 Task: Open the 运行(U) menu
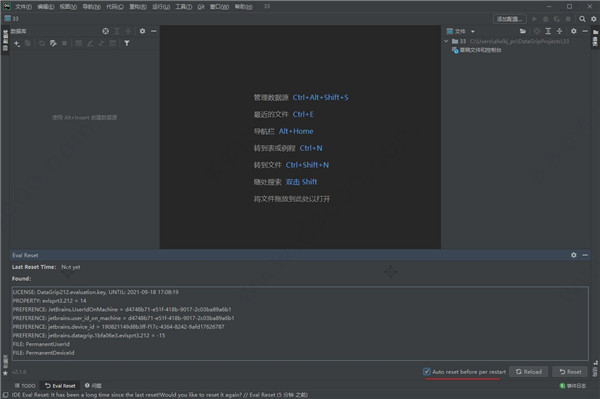coord(161,7)
